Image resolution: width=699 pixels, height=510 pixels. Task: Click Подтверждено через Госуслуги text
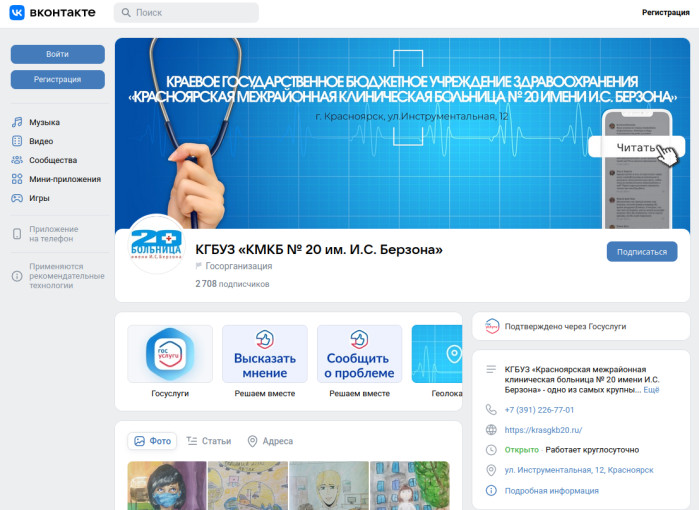[x=565, y=326]
